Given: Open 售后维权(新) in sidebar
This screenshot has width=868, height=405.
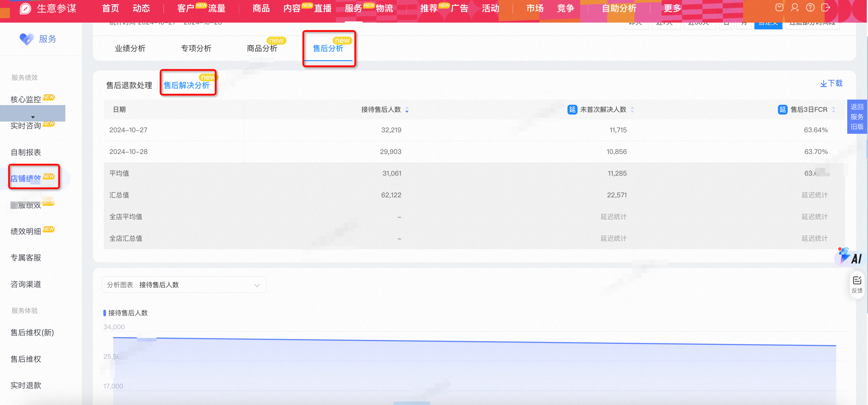Looking at the screenshot, I should click(32, 333).
